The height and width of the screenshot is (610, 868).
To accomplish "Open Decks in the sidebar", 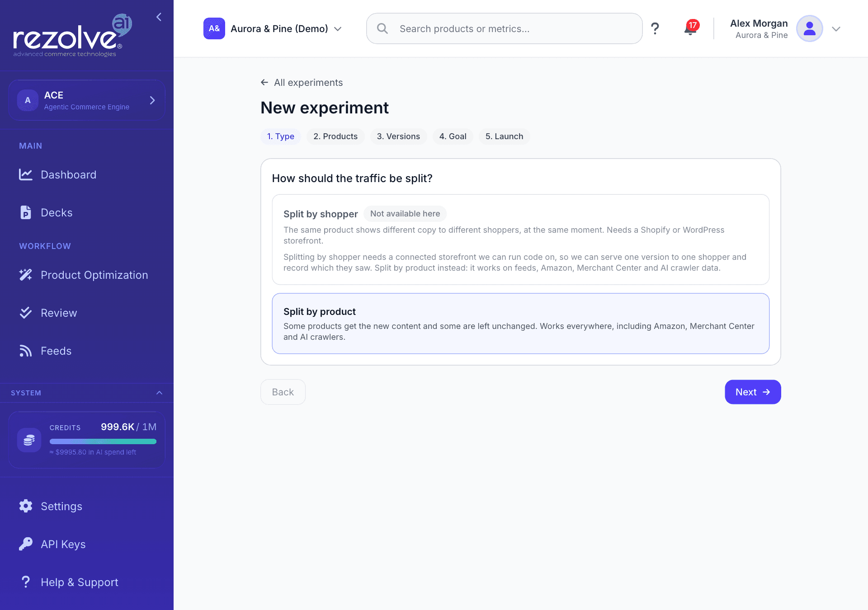I will pyautogui.click(x=87, y=213).
